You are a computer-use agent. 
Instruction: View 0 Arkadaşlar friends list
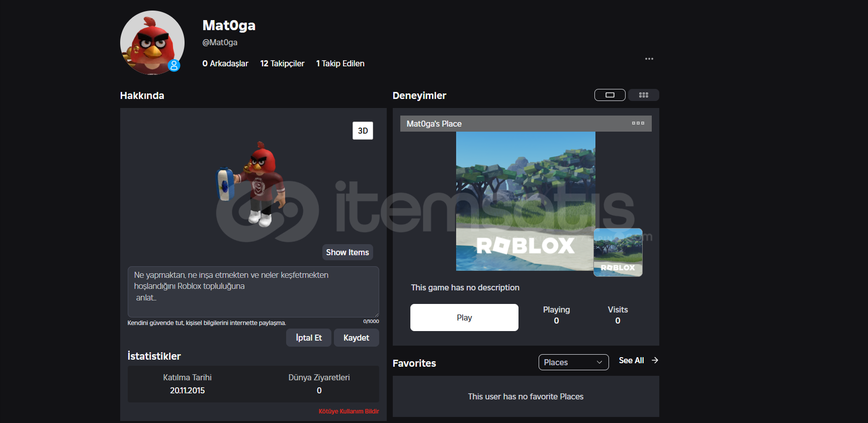click(225, 63)
